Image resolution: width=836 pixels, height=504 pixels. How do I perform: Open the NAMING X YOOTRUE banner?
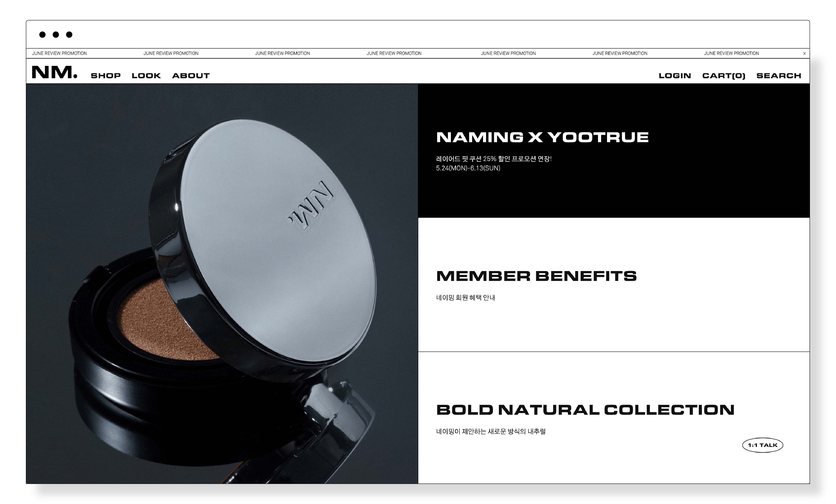point(614,151)
